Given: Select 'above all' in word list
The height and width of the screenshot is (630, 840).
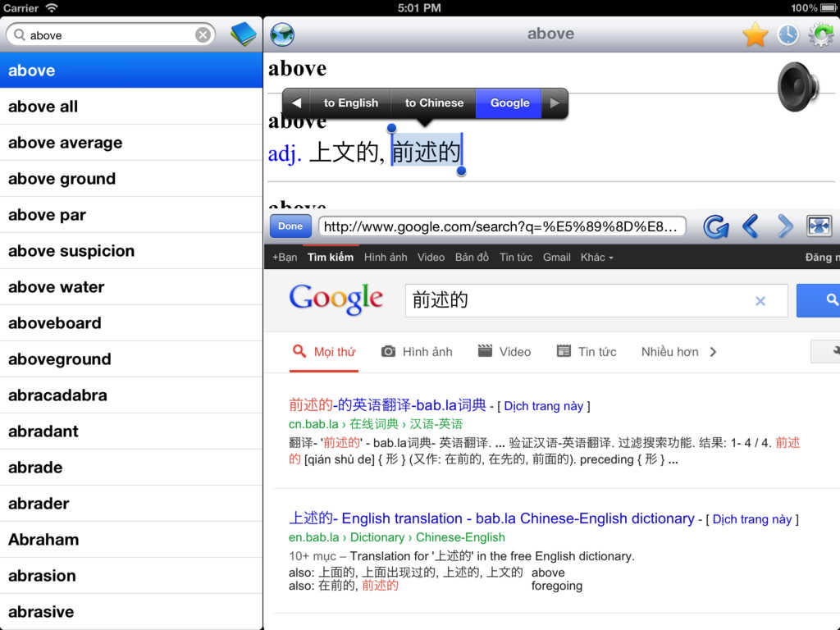Looking at the screenshot, I should coord(131,106).
